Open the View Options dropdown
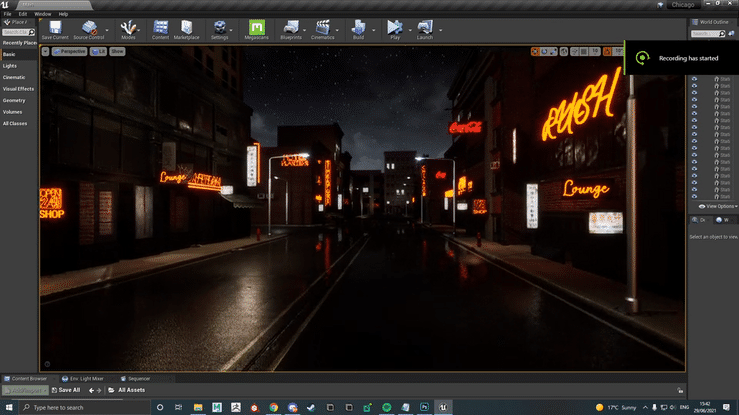739x415 pixels. click(718, 206)
